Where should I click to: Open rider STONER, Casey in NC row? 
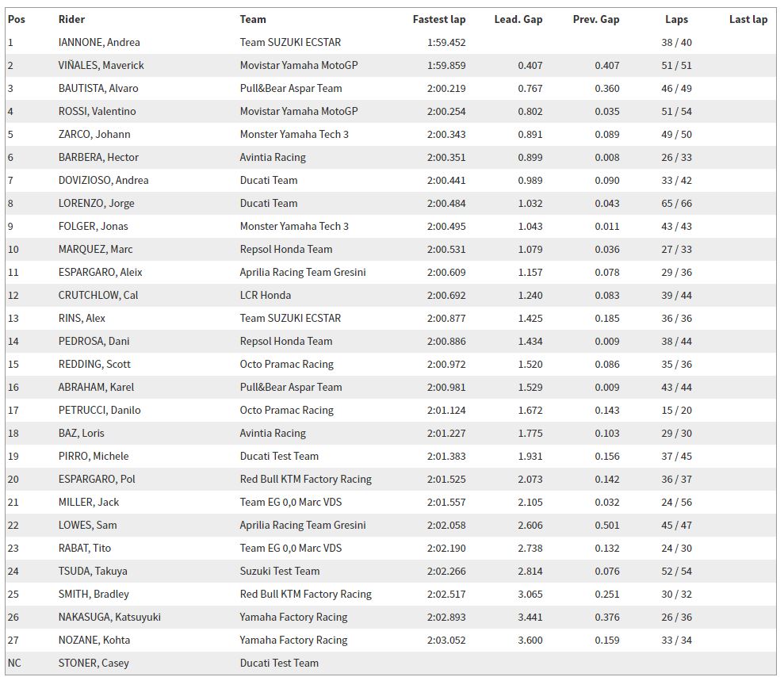[x=94, y=664]
